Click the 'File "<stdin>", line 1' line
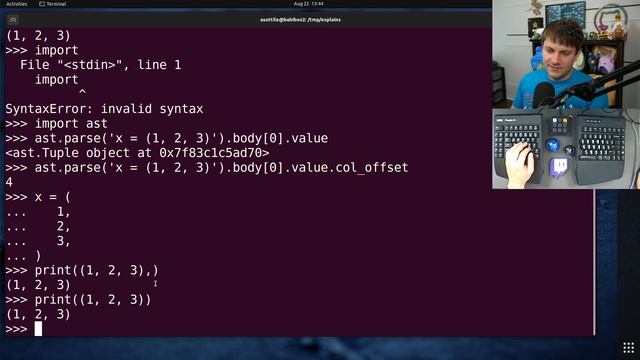The image size is (640, 360). (100, 65)
